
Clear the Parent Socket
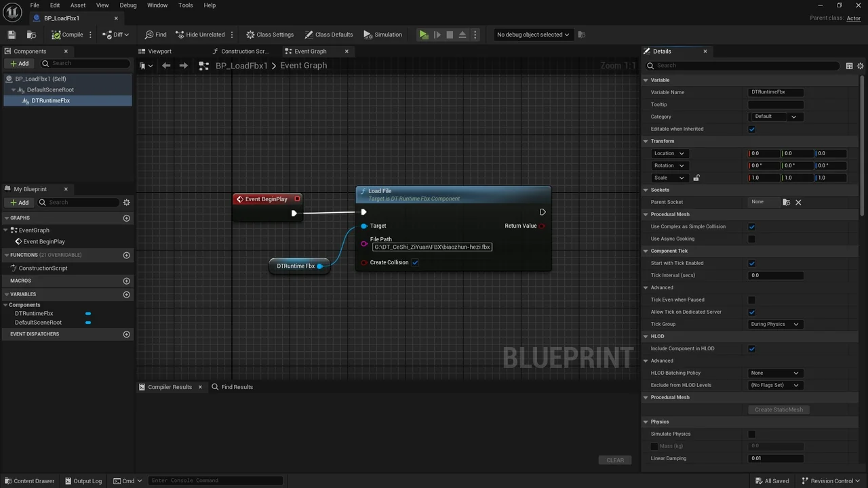pyautogui.click(x=798, y=202)
